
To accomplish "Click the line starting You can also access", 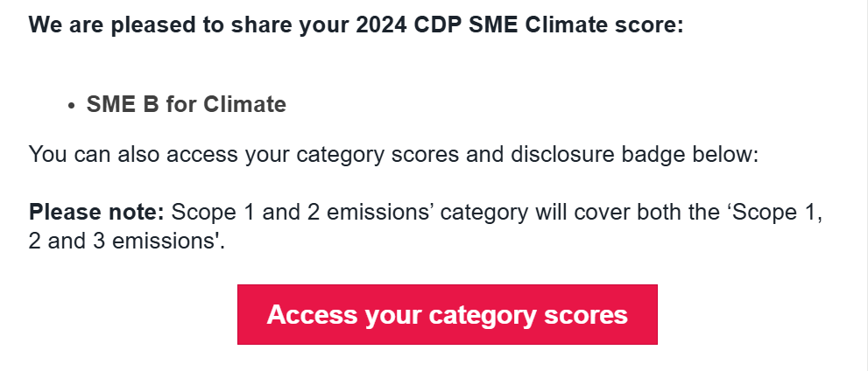I will tap(393, 154).
